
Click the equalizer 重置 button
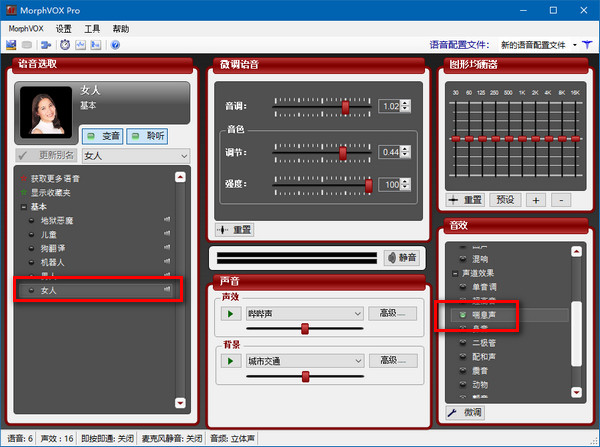465,200
